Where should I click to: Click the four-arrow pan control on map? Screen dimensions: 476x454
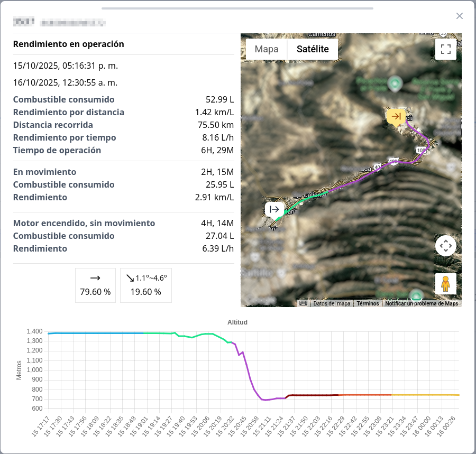click(446, 245)
